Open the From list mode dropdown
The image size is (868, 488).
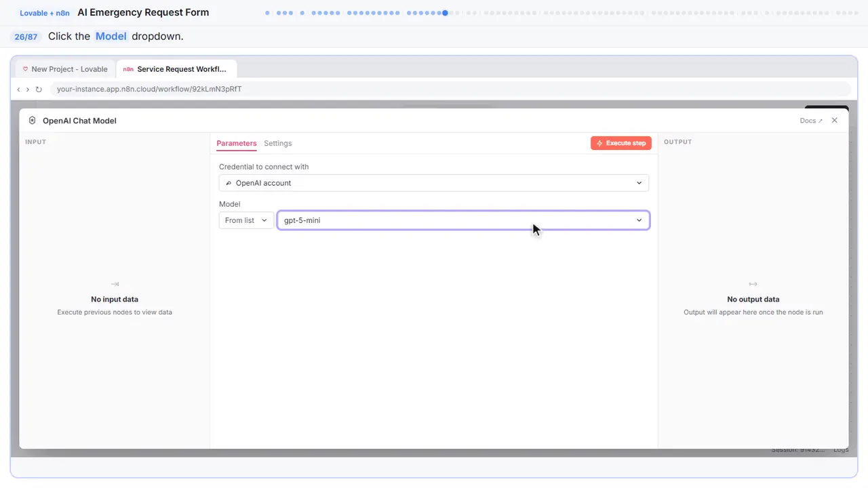click(x=246, y=220)
